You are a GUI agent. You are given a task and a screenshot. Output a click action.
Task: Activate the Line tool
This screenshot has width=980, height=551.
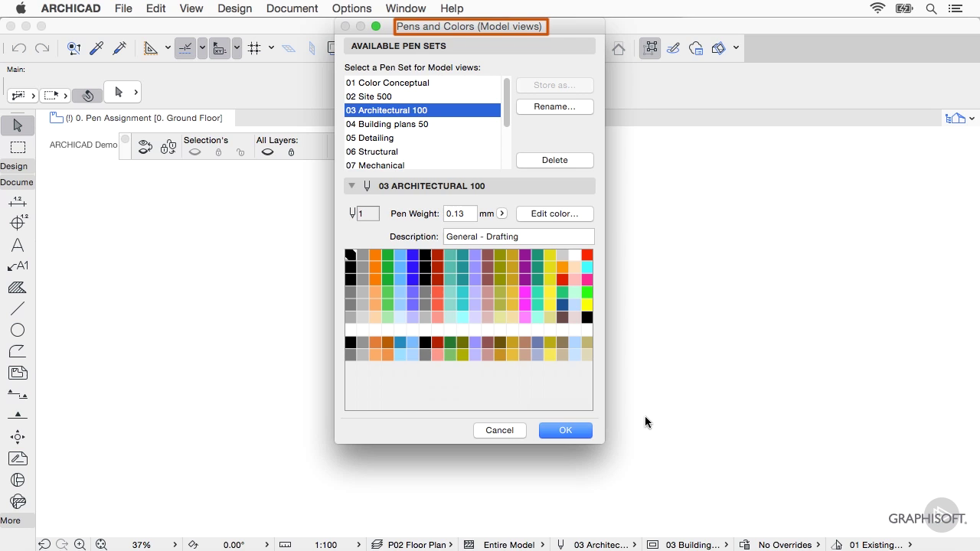(x=18, y=308)
